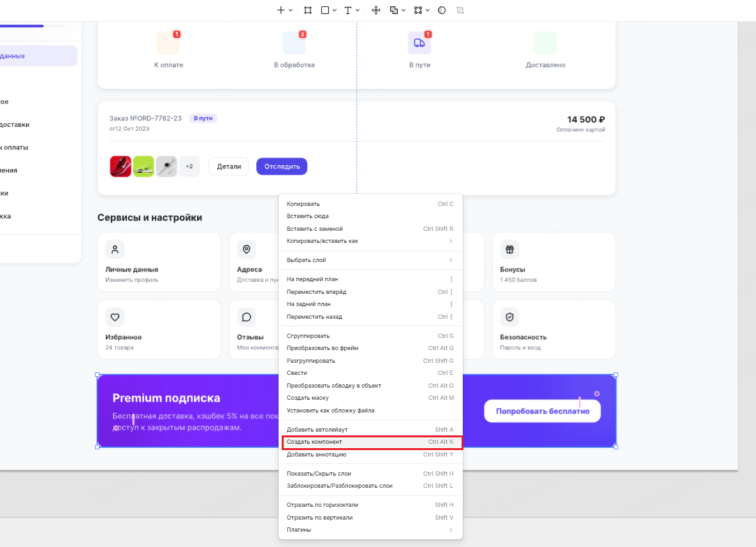The height and width of the screenshot is (547, 756).
Task: Open the Text tool dropdown arrow
Action: click(357, 10)
